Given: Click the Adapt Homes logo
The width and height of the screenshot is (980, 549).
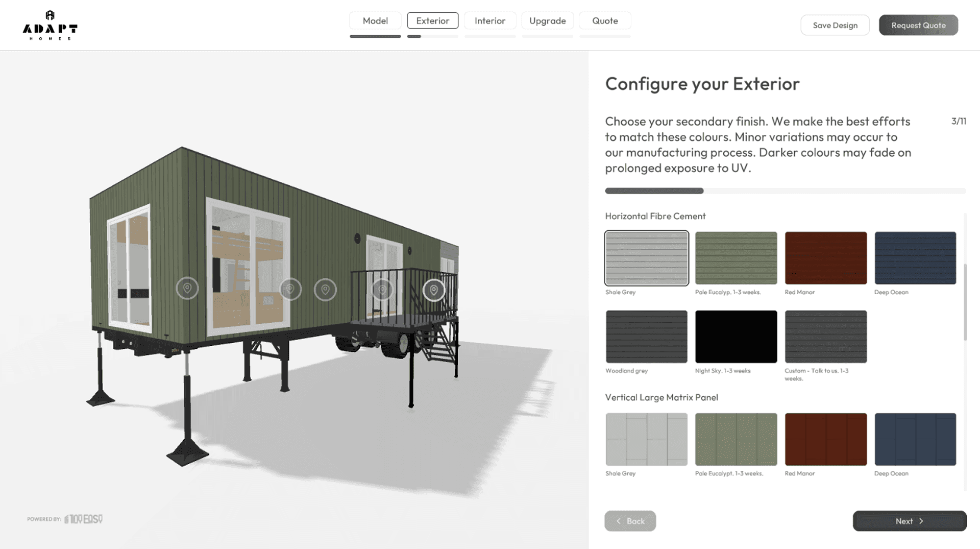Looking at the screenshot, I should (x=50, y=25).
